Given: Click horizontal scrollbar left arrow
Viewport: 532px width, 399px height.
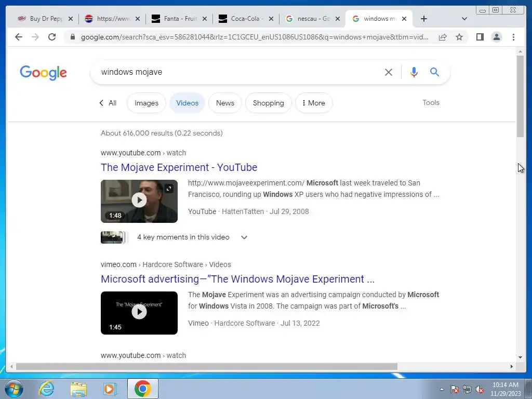Looking at the screenshot, I should (x=11, y=366).
